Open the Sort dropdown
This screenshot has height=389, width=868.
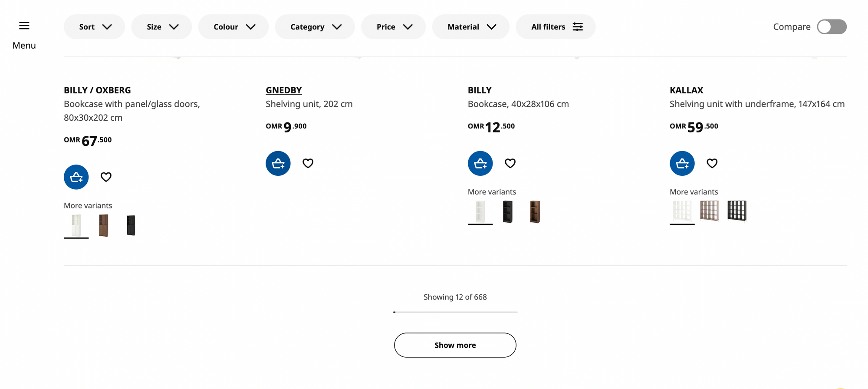tap(94, 27)
